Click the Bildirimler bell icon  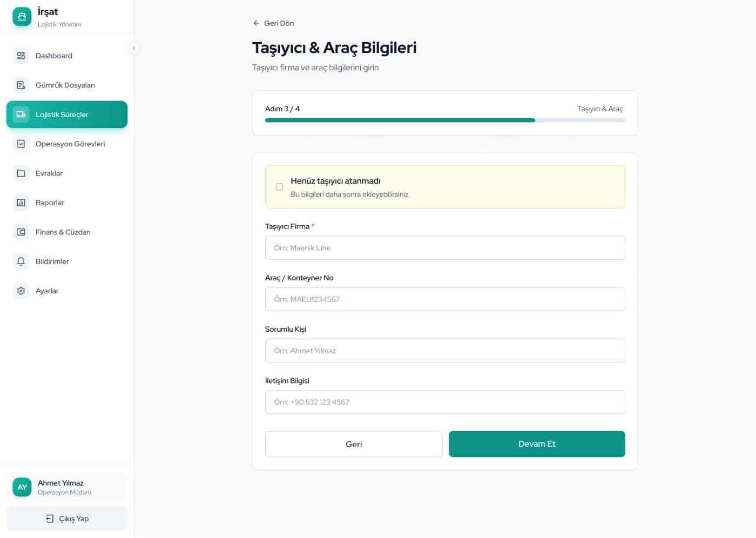21,261
